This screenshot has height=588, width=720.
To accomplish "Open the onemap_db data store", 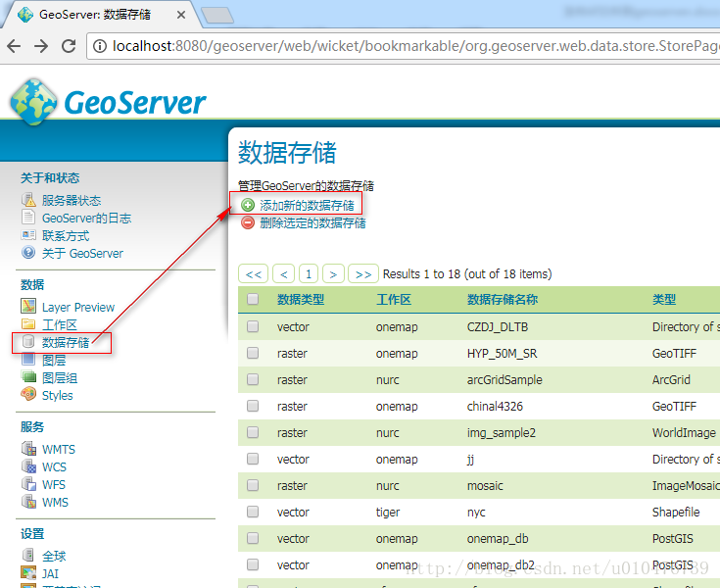I will point(498,538).
